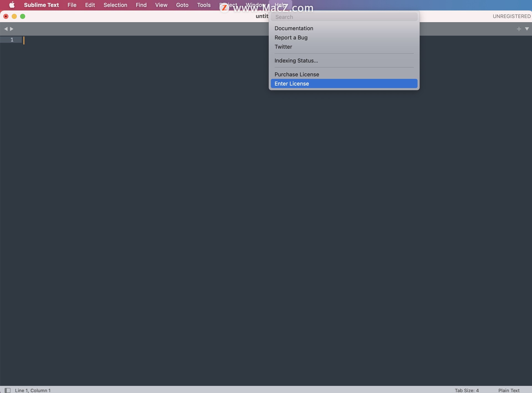Click the Help menu Search field
This screenshot has height=393, width=532.
point(344,17)
